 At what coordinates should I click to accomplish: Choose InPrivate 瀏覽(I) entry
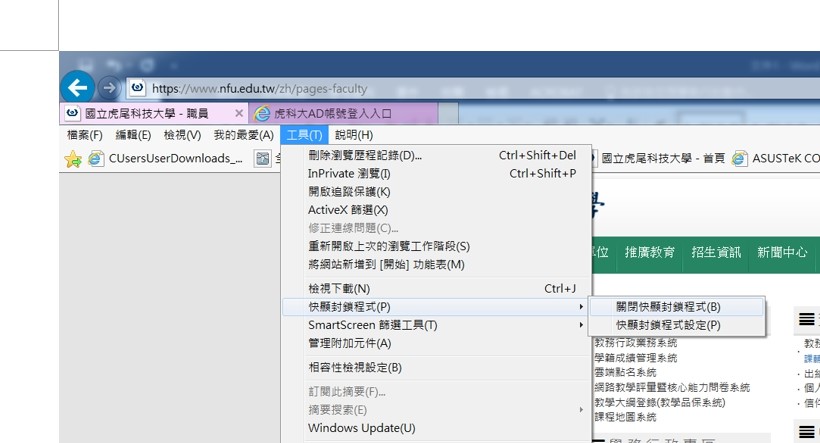[x=437, y=174]
